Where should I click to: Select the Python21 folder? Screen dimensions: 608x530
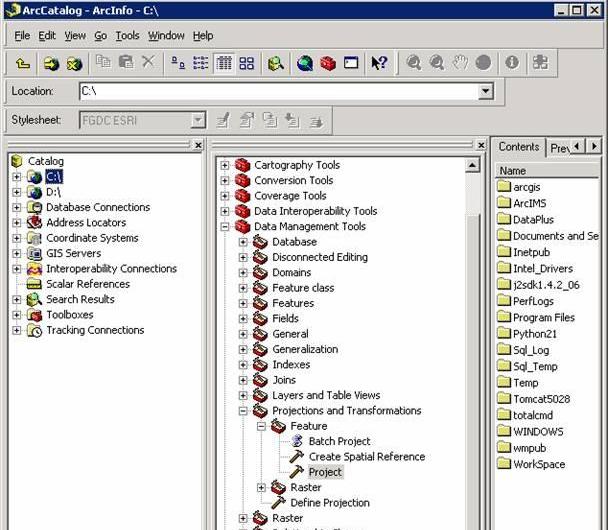click(535, 334)
